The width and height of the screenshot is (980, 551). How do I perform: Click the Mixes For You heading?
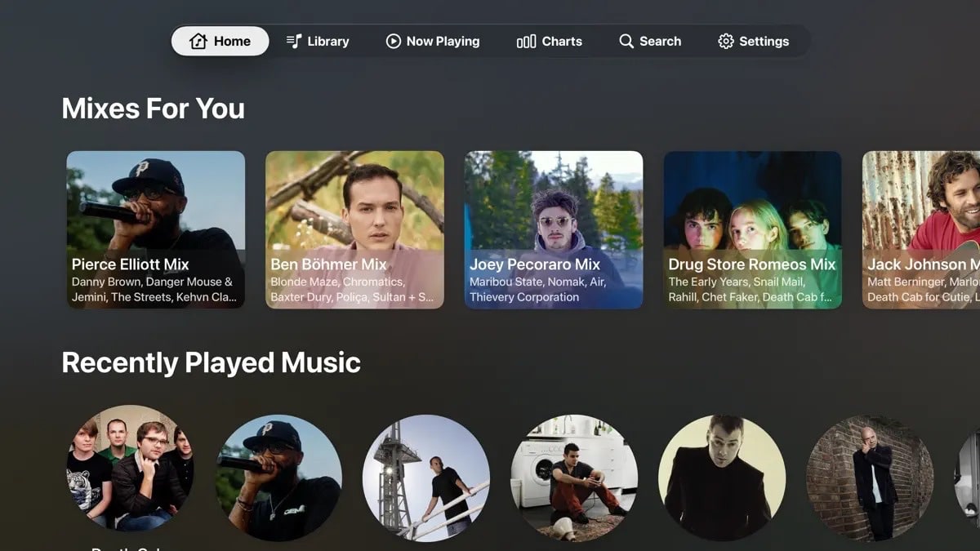[x=154, y=109]
